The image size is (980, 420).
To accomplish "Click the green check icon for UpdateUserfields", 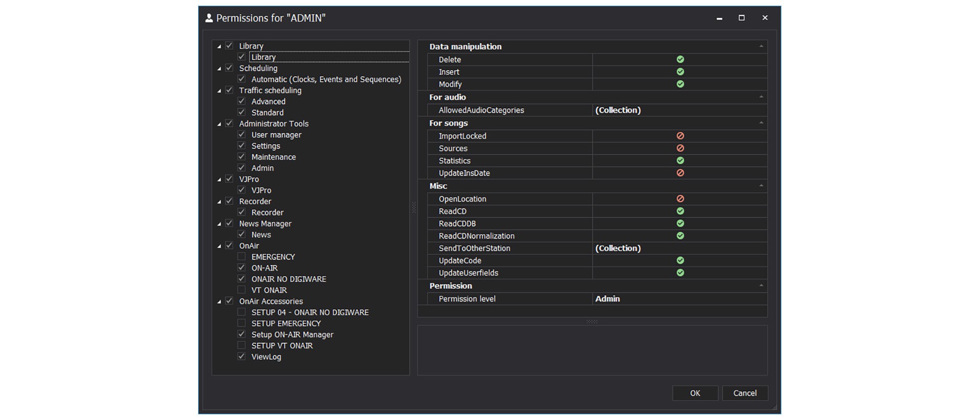I will click(x=680, y=273).
